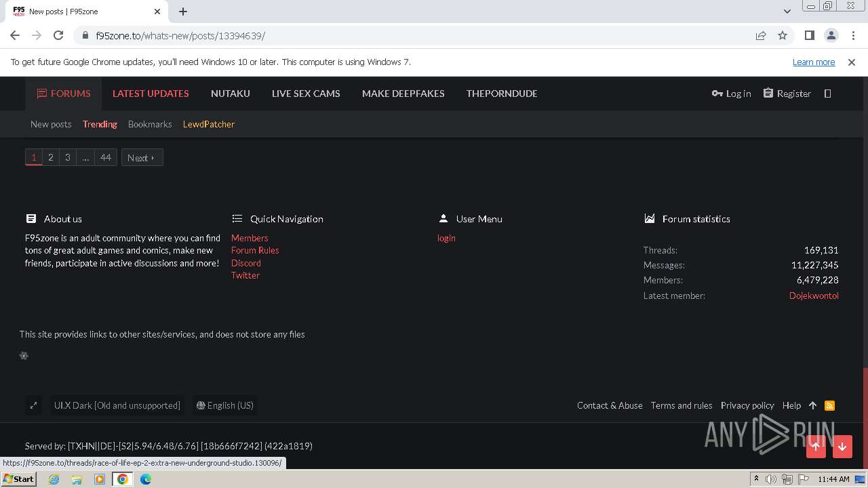Viewport: 868px width, 488px height.
Task: Dismiss the Chrome update notification bar
Action: [x=852, y=62]
